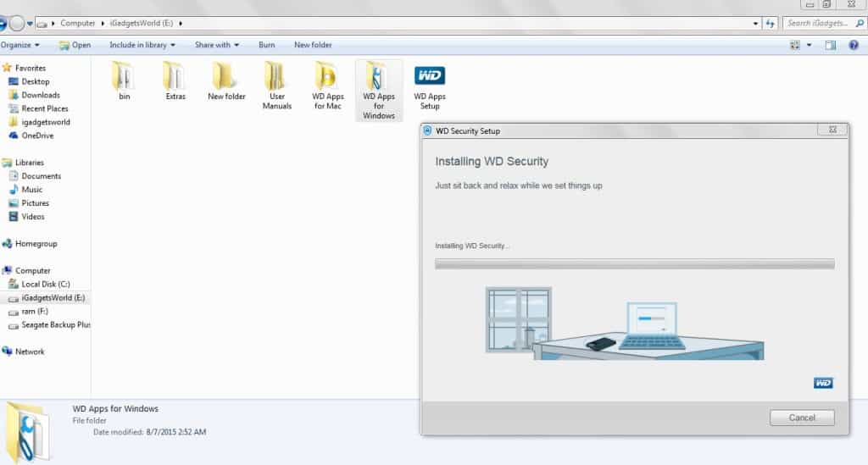This screenshot has width=868, height=465.
Task: Expand the arrow after Computer breadcrumb
Action: (103, 23)
